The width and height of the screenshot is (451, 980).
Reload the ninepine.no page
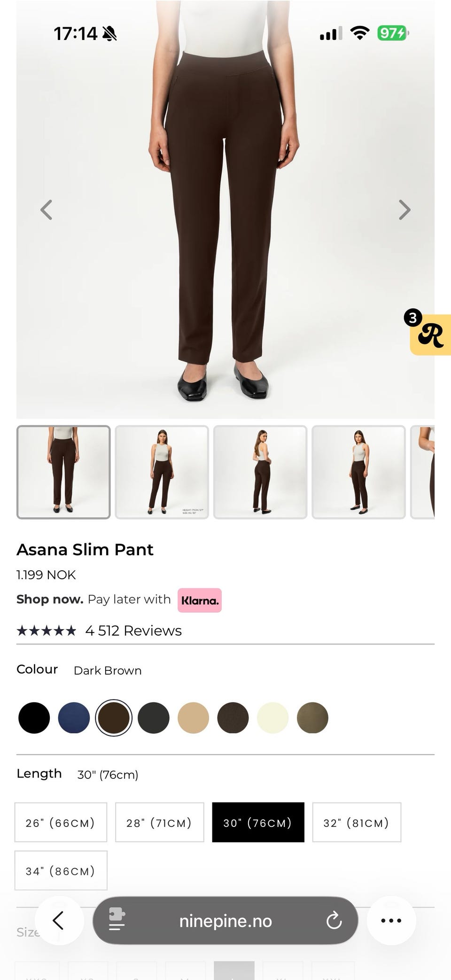pos(334,920)
